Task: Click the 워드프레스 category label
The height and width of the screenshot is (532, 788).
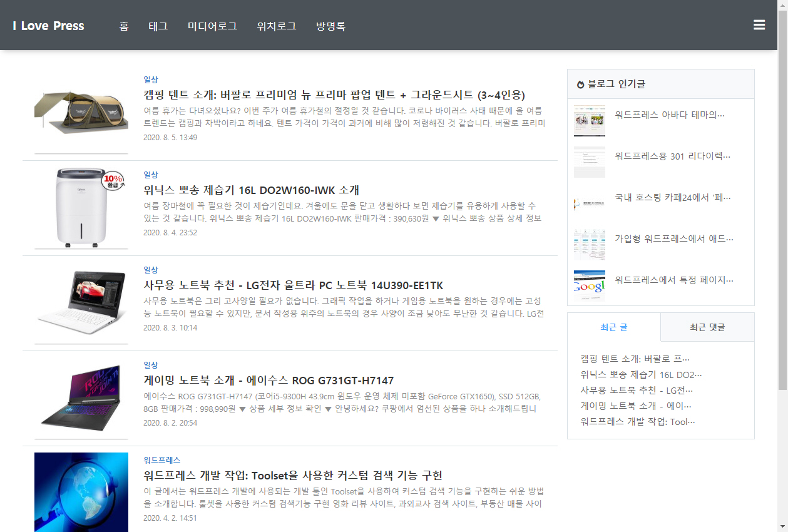Action: click(x=161, y=460)
